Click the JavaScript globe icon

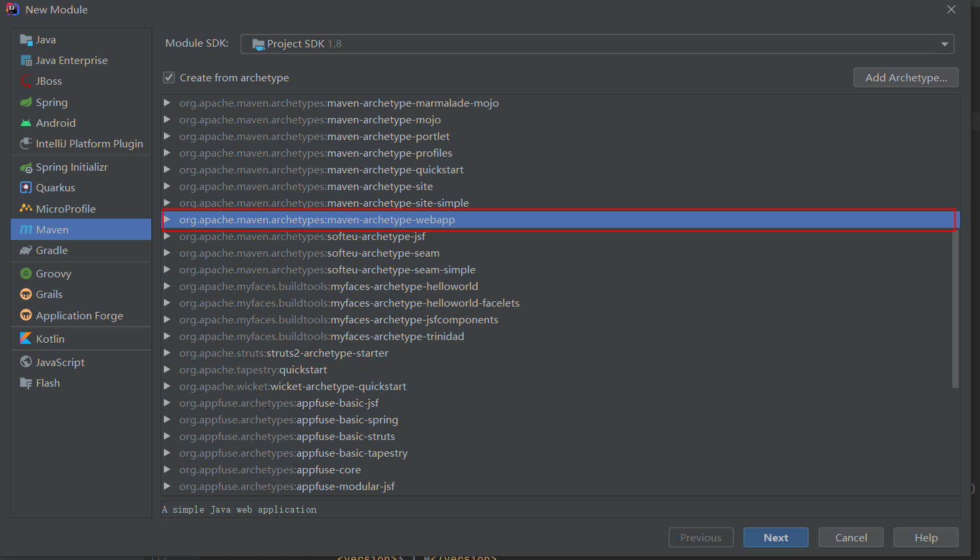click(x=26, y=362)
